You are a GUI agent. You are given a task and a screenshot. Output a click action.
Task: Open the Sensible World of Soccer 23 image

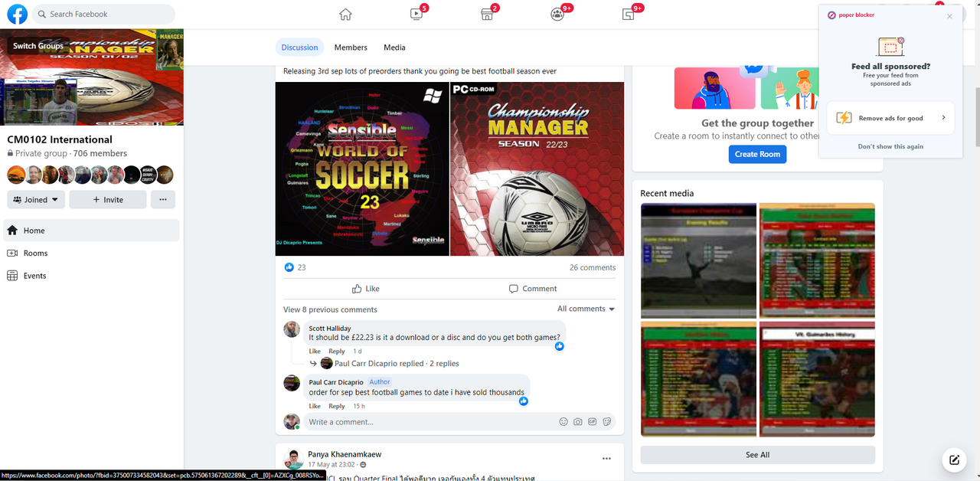click(x=362, y=169)
